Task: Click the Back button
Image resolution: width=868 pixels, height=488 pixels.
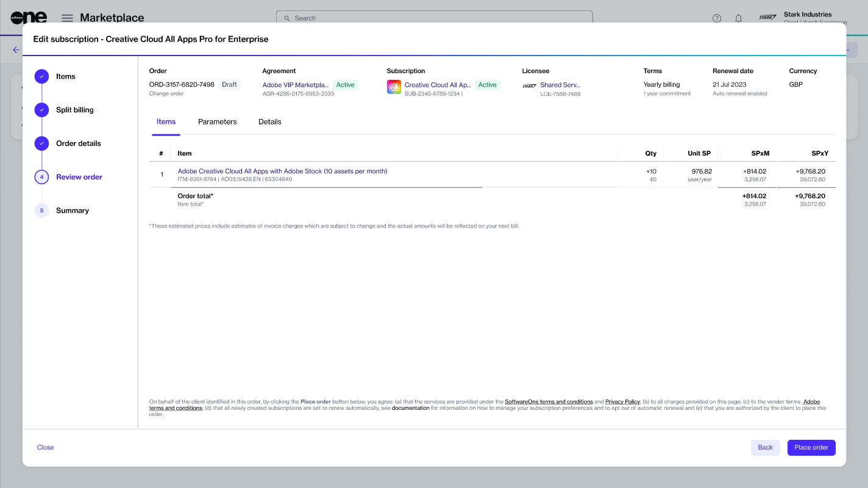Action: point(765,447)
